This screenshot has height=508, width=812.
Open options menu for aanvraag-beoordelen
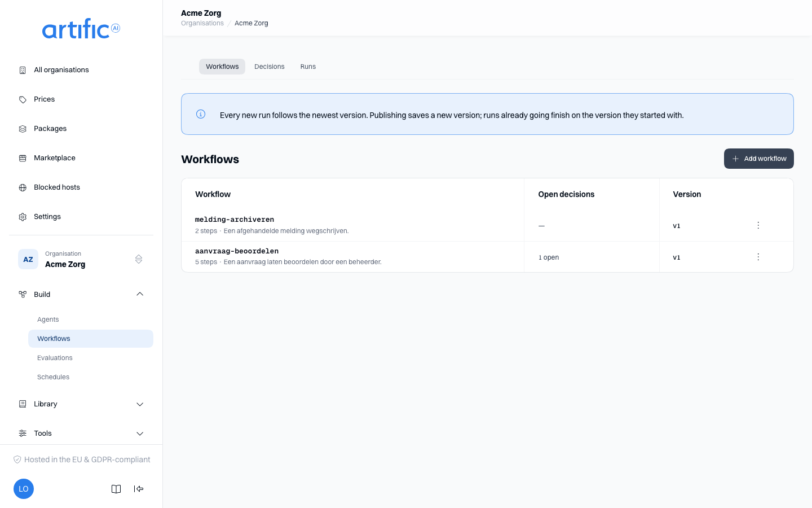[x=758, y=257]
